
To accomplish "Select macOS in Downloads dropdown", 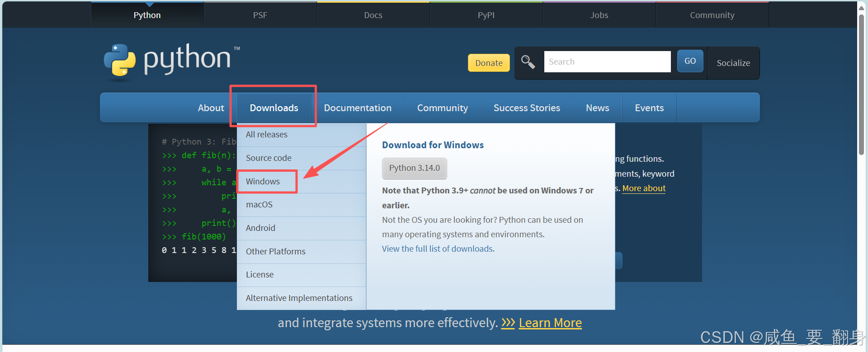I will coord(301,205).
